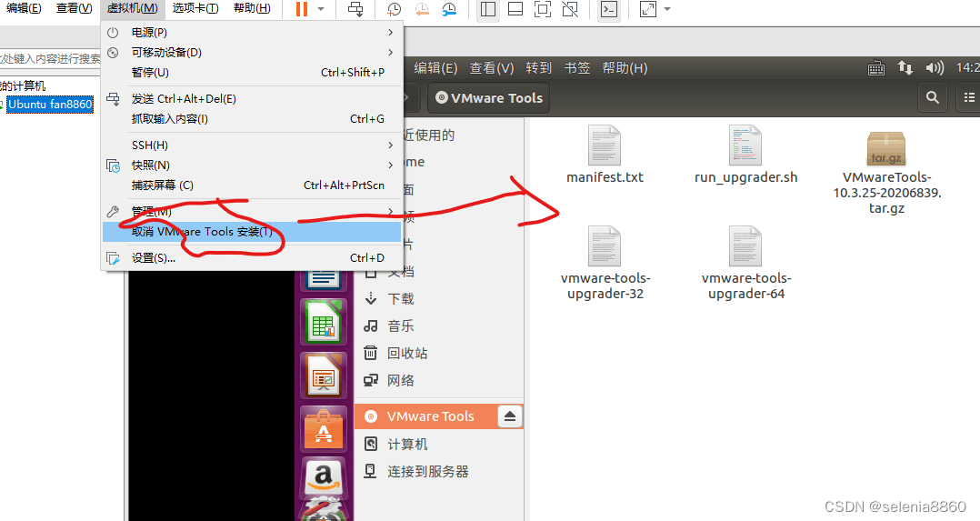Select 捕获屏幕 (C) menu entry
The image size is (980, 521).
tap(252, 185)
